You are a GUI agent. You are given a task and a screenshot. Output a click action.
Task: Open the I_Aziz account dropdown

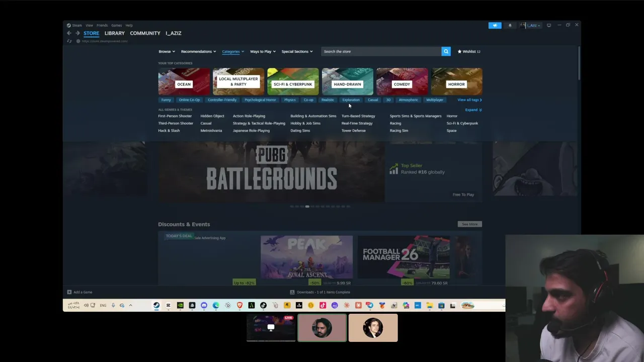pyautogui.click(x=532, y=25)
